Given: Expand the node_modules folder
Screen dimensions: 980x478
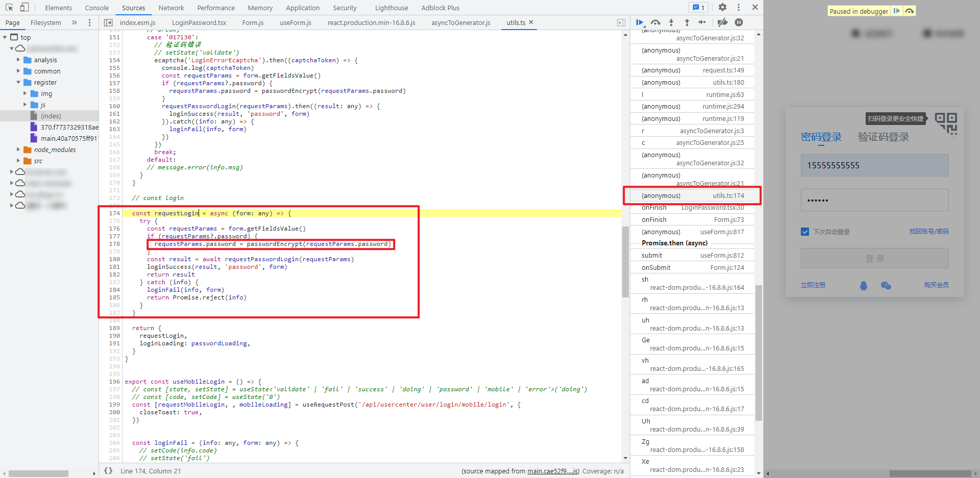Looking at the screenshot, I should (18, 149).
